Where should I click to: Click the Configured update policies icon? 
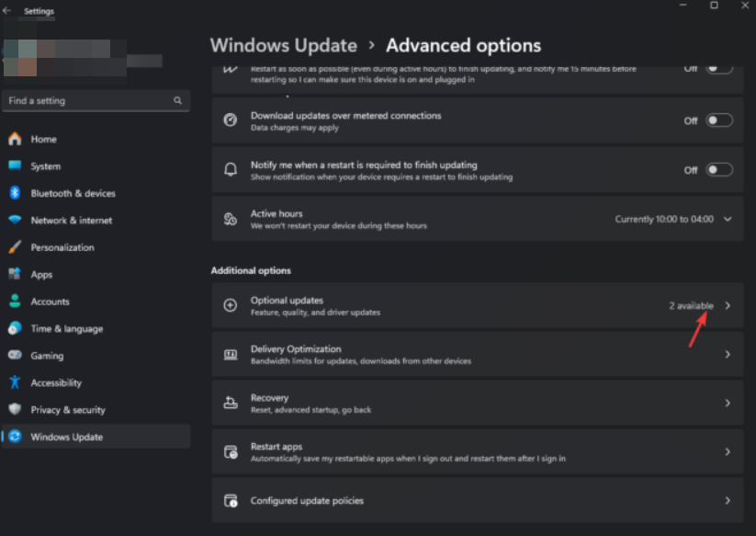[x=231, y=501]
